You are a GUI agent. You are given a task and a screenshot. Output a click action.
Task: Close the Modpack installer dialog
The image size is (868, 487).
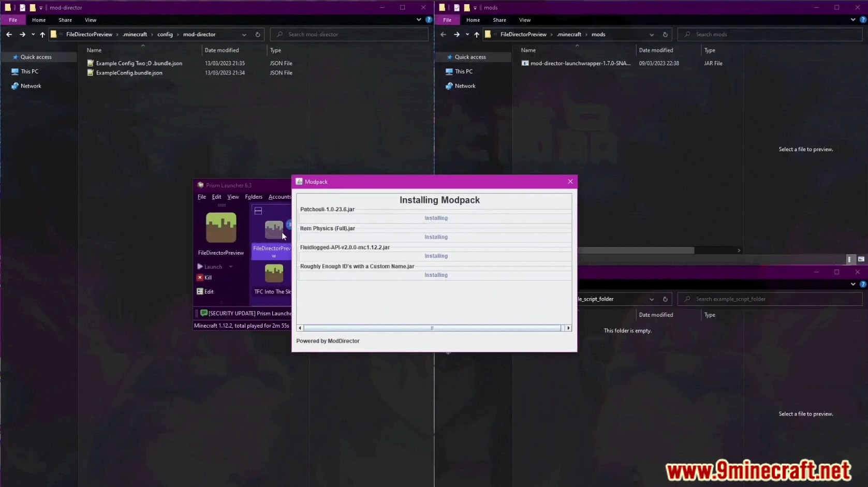click(x=570, y=182)
